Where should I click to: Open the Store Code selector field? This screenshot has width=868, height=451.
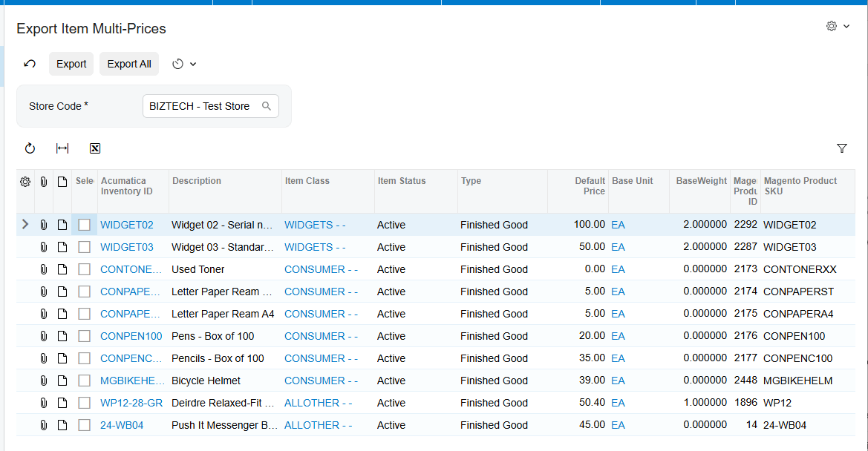(210, 106)
